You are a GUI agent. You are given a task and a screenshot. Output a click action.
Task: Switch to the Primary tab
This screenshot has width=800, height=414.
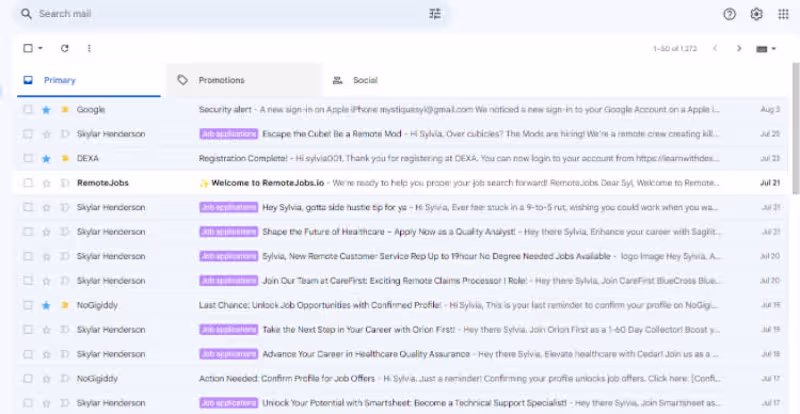(89, 80)
